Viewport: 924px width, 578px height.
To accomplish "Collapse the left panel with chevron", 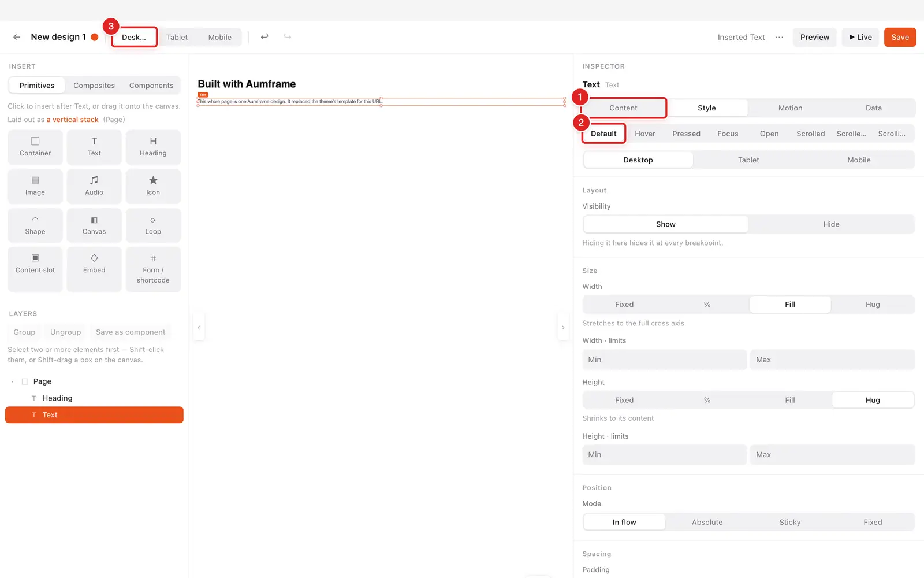I will click(199, 328).
